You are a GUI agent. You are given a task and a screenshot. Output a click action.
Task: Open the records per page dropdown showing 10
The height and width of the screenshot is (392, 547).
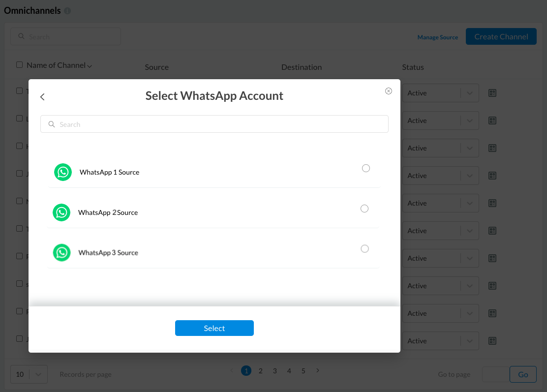[x=29, y=374]
